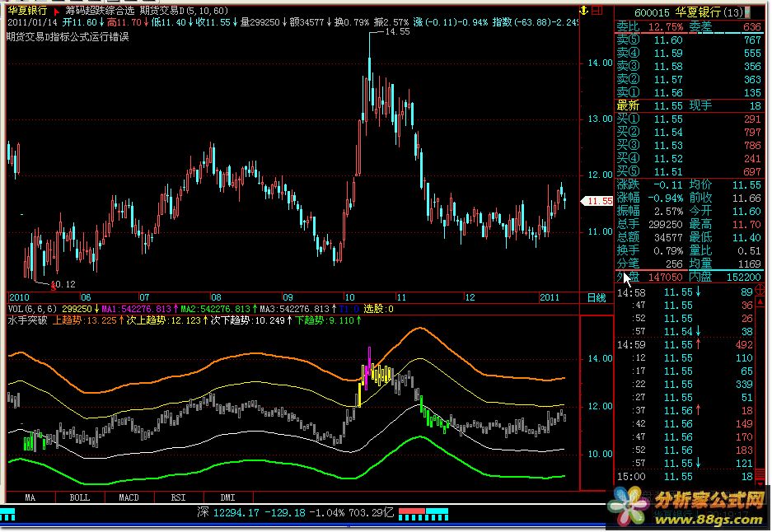Click the yellow anchor icon above the price axis
This screenshot has height=532, width=772.
coord(584,11)
